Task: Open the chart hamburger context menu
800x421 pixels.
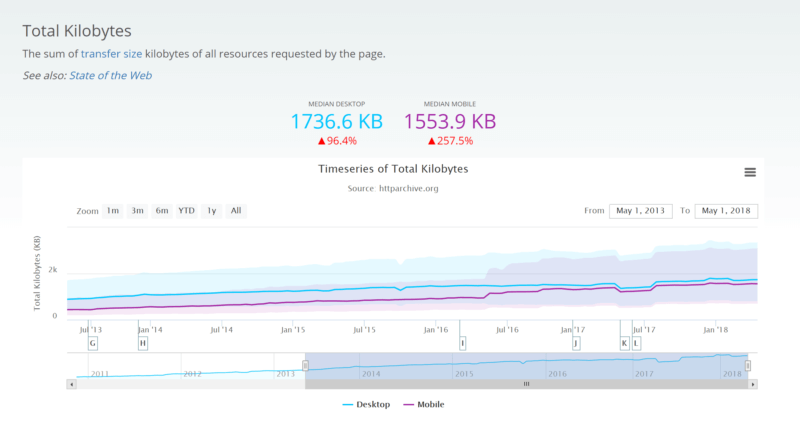Action: point(749,172)
